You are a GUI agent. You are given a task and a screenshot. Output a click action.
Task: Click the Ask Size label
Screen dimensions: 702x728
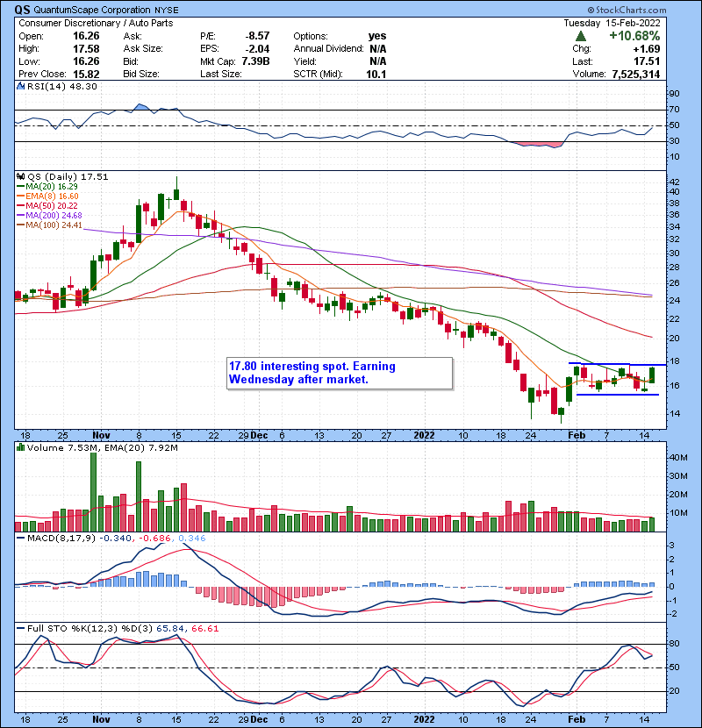click(x=143, y=49)
